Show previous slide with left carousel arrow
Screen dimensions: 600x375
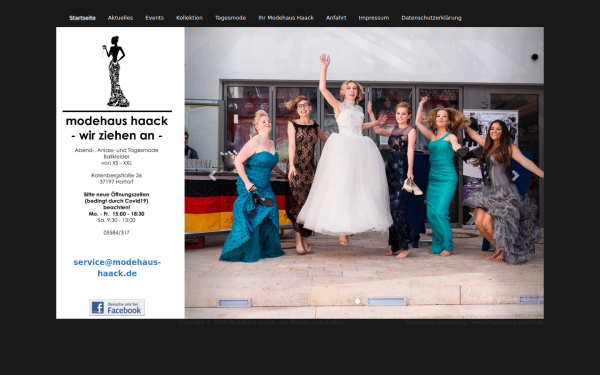[x=213, y=176]
